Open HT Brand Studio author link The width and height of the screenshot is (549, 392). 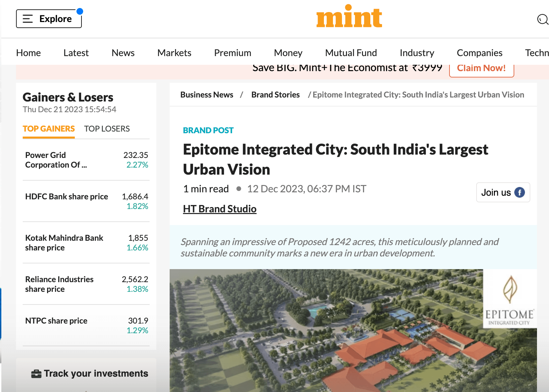click(x=220, y=209)
